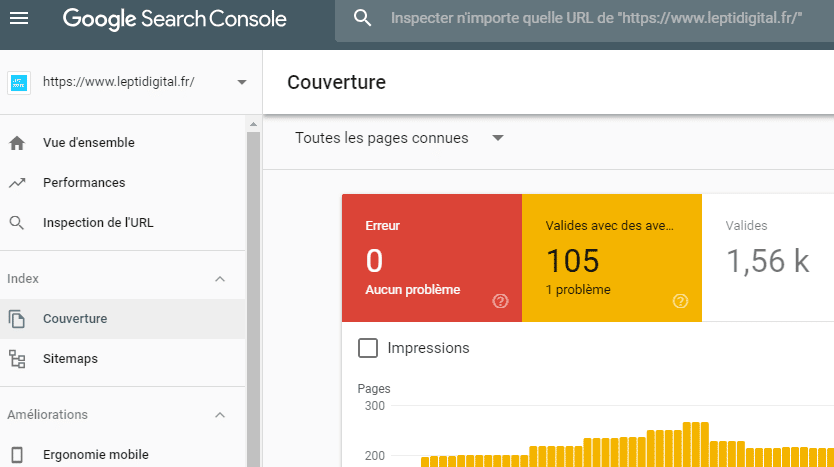Click the Sitemaps tree icon

pos(17,359)
